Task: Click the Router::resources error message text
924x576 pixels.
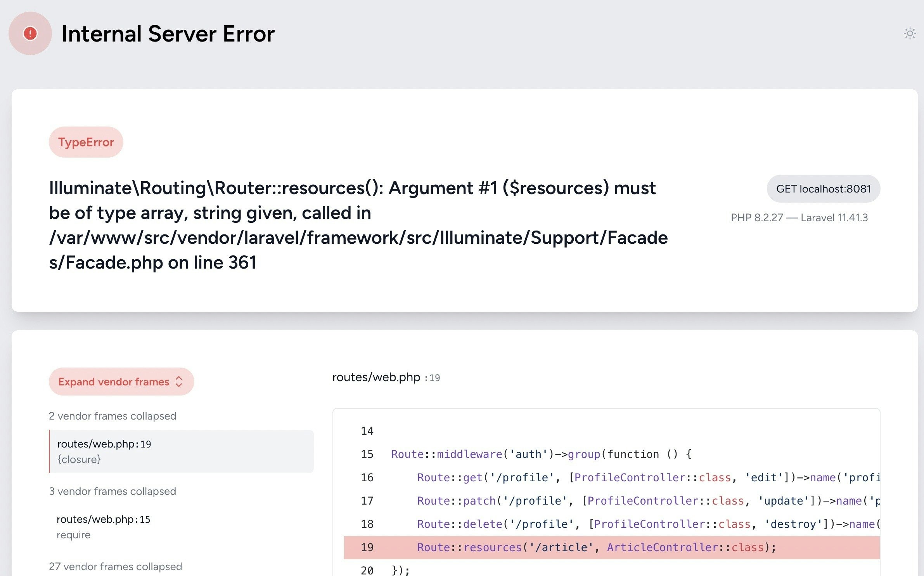Action: click(x=358, y=225)
